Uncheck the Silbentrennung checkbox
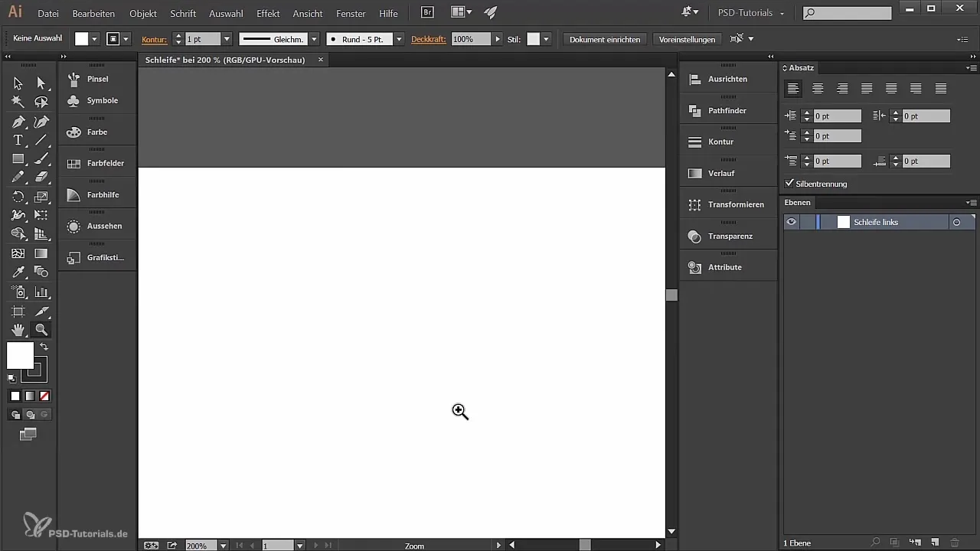 (x=790, y=184)
